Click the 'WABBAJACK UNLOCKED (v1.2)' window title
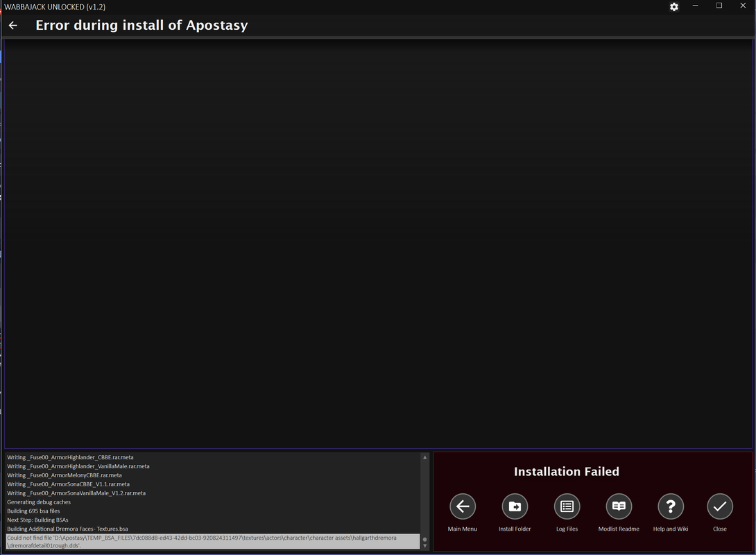This screenshot has height=555, width=756. pos(55,7)
